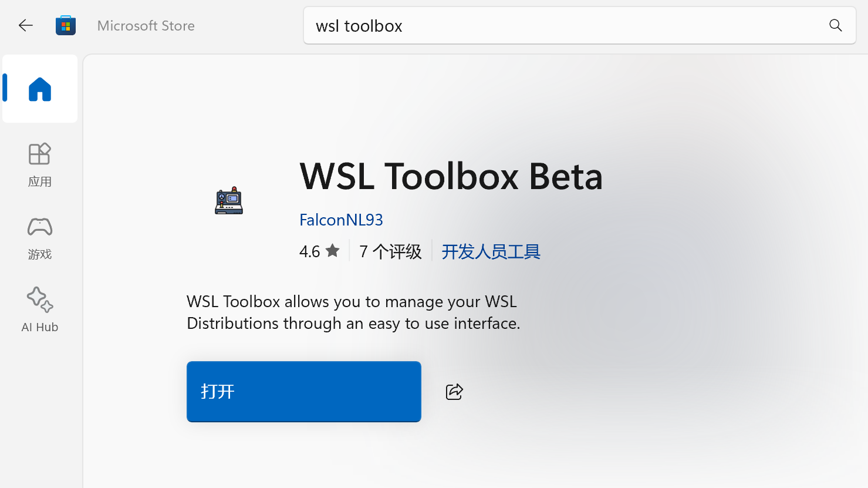Screen dimensions: 868x488
Task: Click the star icon next to 4.6
Action: 333,250
